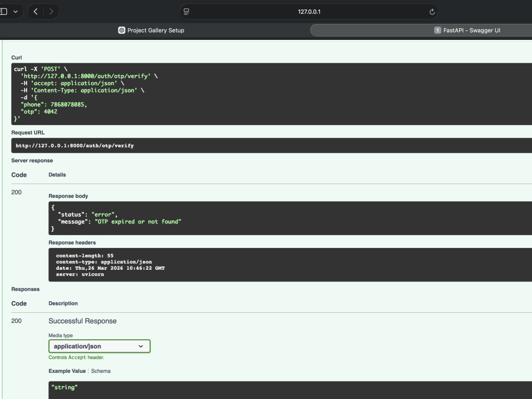Click the badge icon on FastAPI tab
Viewport: 532px width, 399px height.
click(437, 30)
